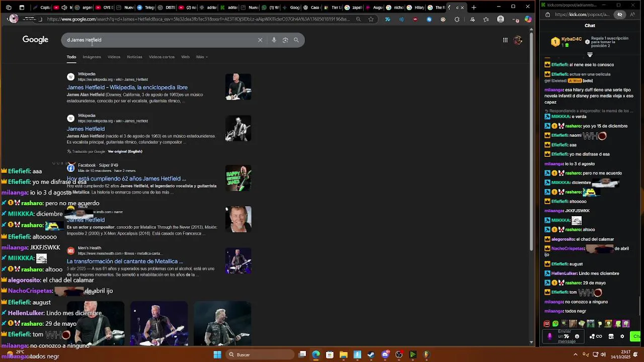This screenshot has width=644, height=362.
Task: Open emoji picker in Kick chat
Action: click(577, 336)
